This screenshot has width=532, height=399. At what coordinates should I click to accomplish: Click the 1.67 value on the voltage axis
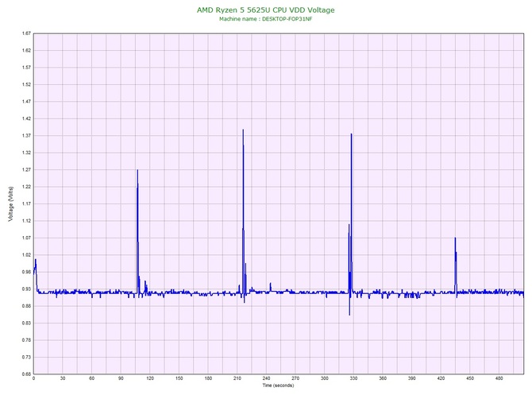[x=26, y=33]
